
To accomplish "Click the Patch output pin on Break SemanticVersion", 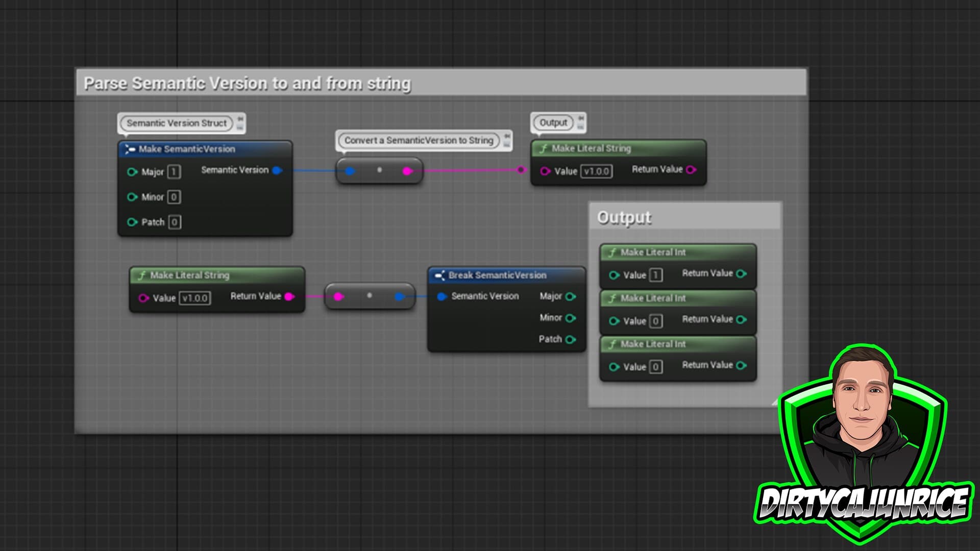I will click(571, 339).
